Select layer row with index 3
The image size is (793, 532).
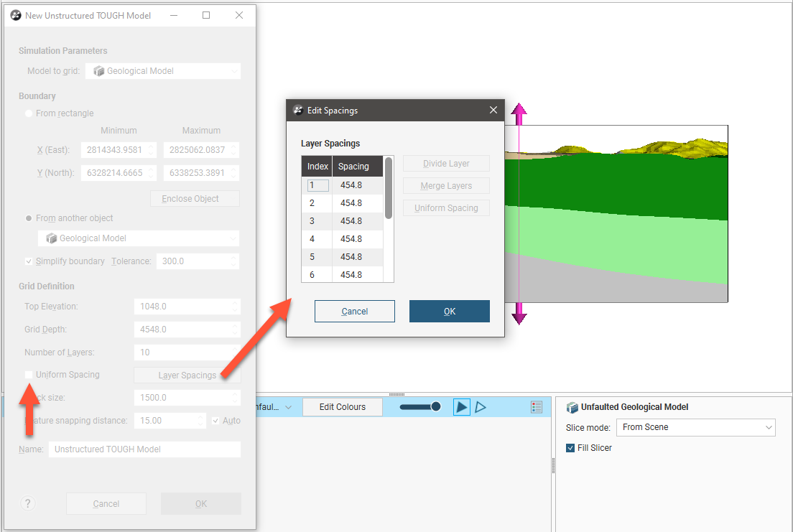click(317, 221)
